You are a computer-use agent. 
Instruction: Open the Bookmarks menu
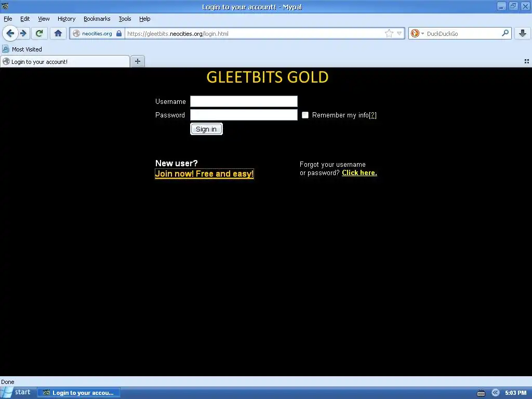97,19
